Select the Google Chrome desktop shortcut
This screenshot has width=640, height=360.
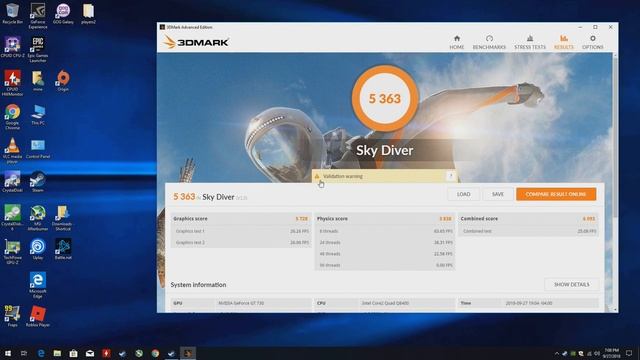tap(12, 117)
